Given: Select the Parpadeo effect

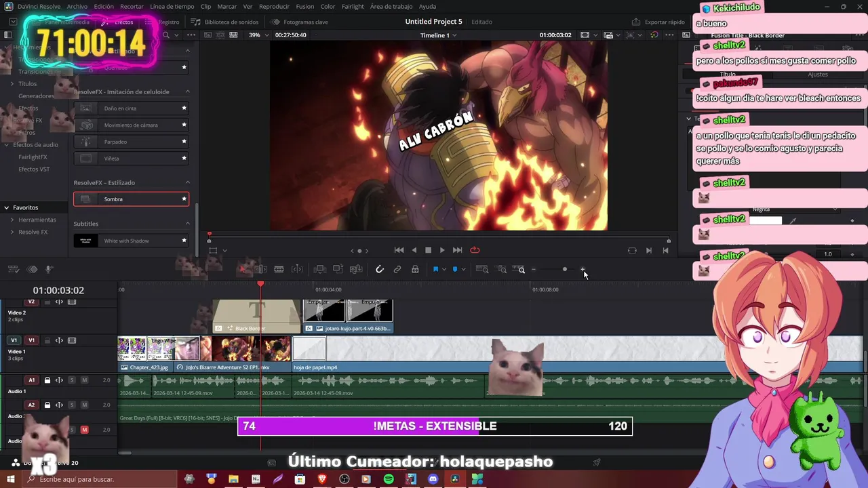Looking at the screenshot, I should [x=131, y=142].
